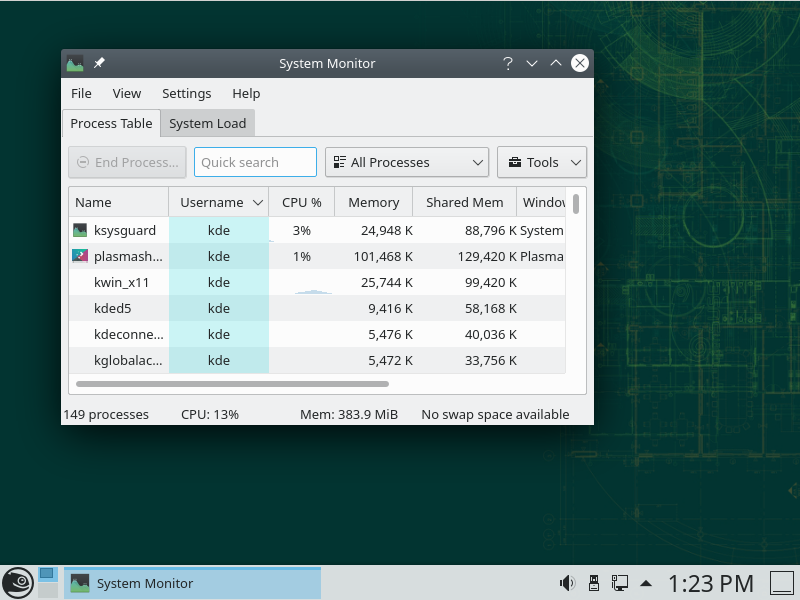The height and width of the screenshot is (600, 800).
Task: Click the horizontal scrollbar of process table
Action: pyautogui.click(x=232, y=383)
